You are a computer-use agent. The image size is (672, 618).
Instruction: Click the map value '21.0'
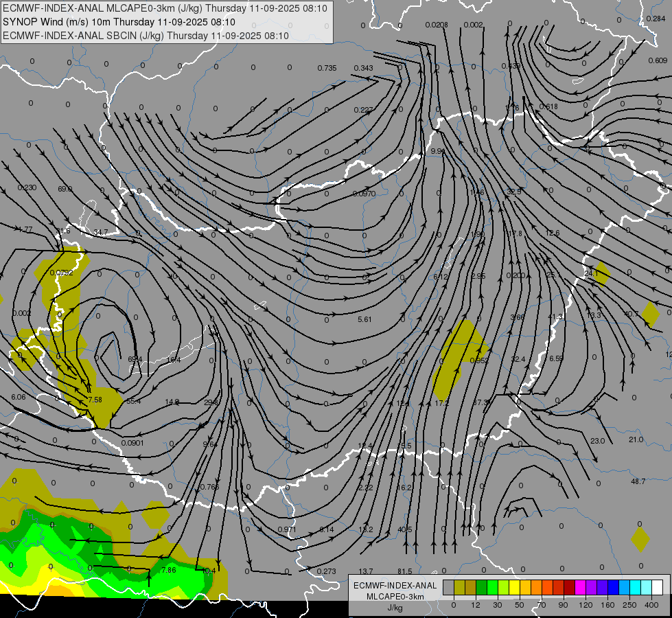coord(636,439)
